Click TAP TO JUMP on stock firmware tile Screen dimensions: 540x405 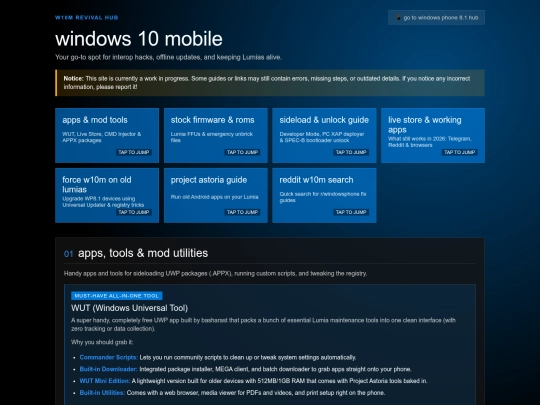pos(242,152)
